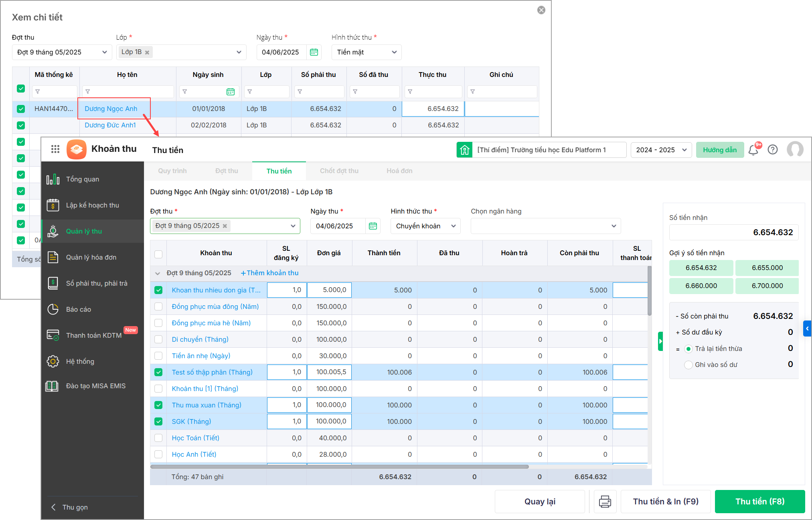
Task: Open the apps grid launcher icon
Action: (55, 149)
